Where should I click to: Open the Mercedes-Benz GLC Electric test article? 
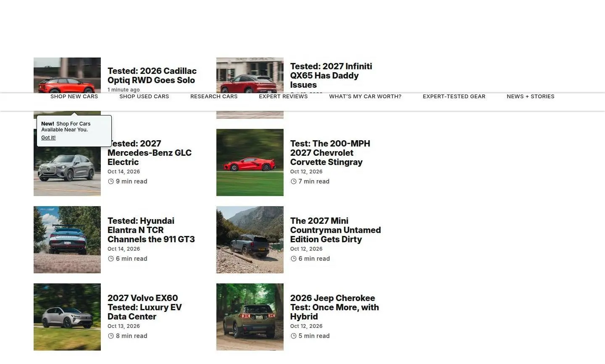[150, 153]
